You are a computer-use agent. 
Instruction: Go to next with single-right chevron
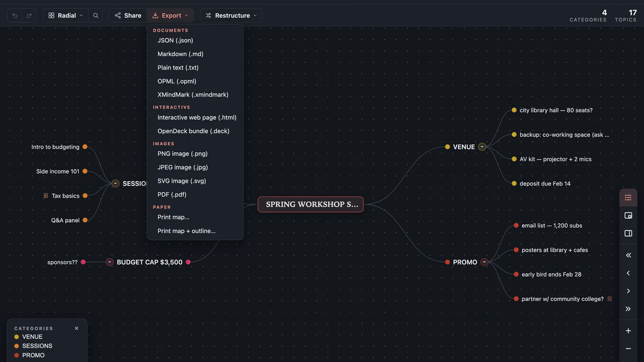pyautogui.click(x=628, y=291)
